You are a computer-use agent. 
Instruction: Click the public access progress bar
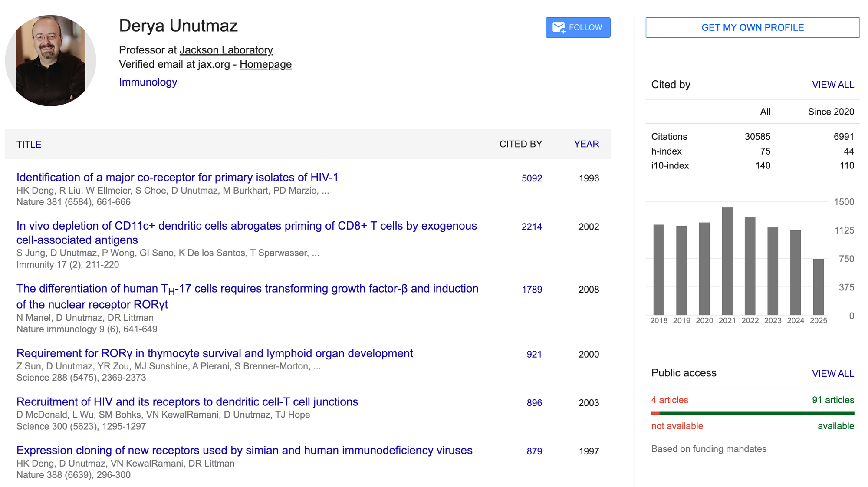tap(753, 413)
